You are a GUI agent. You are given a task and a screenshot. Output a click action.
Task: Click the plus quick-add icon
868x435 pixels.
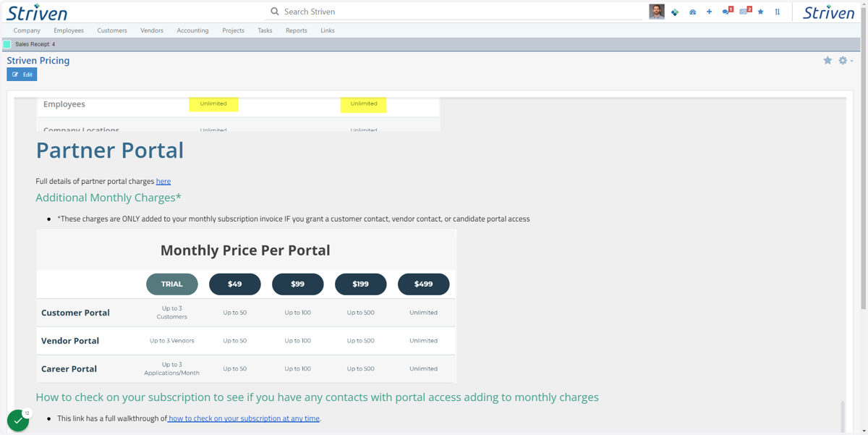tap(709, 12)
